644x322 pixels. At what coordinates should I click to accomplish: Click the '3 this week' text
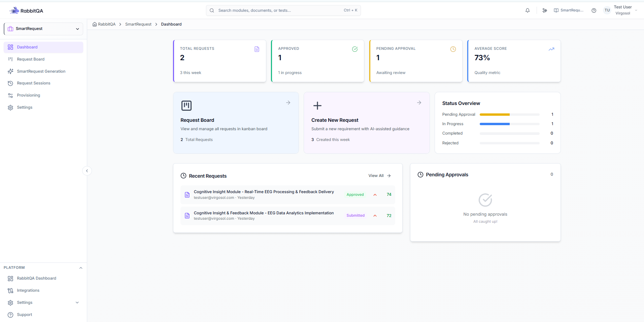191,73
